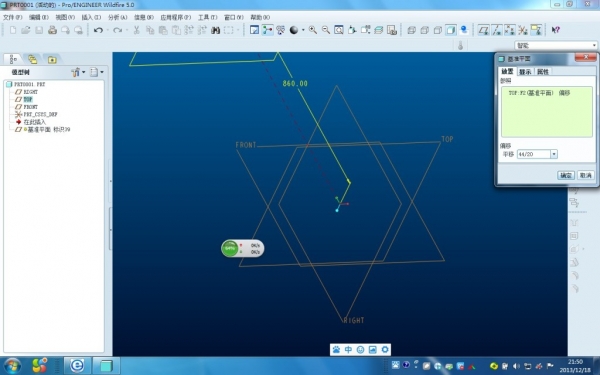Select Hidden Line display style
This screenshot has height=375, width=600.
[425, 30]
